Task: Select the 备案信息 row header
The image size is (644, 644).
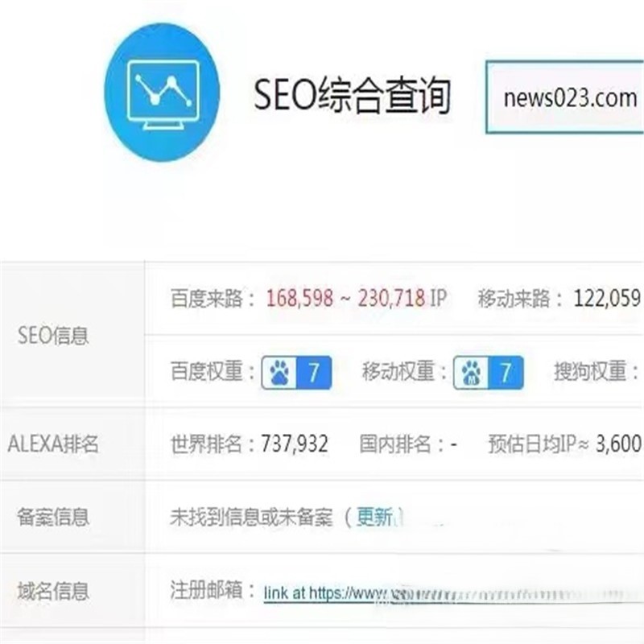Action: pos(53,517)
